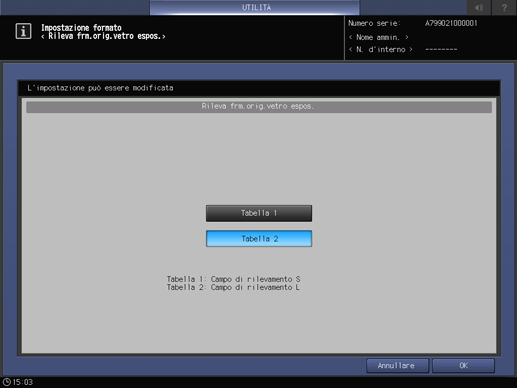The width and height of the screenshot is (517, 388).
Task: Click 'Tabella 2: Campo di rilevamento L' text
Action: [233, 287]
